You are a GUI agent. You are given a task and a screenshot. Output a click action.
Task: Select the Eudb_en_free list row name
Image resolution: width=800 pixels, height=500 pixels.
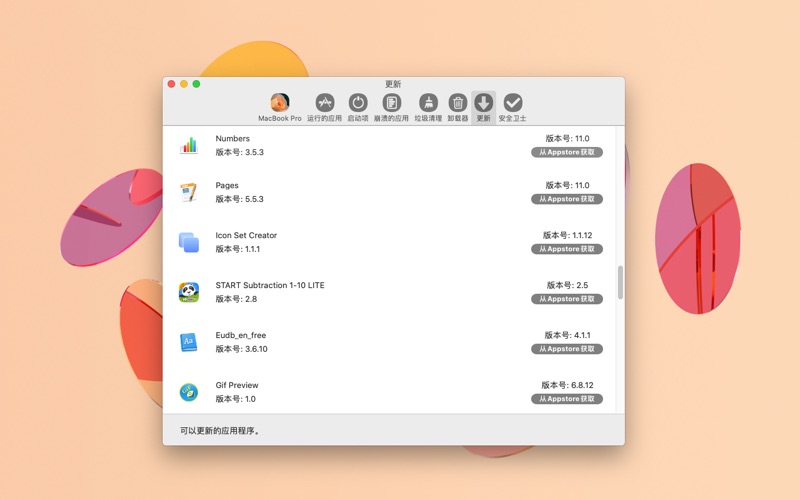pos(241,335)
